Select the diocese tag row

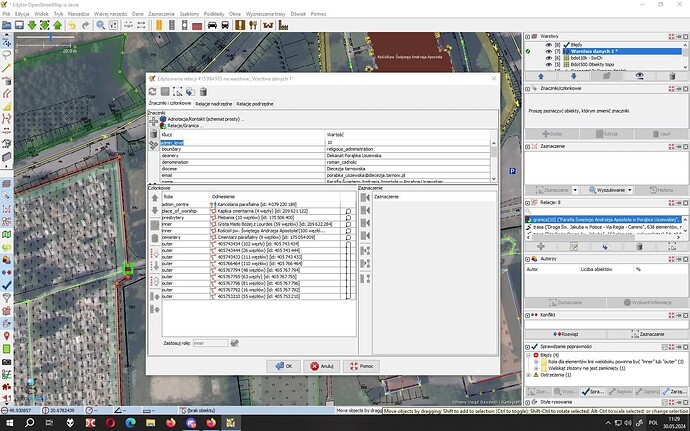point(325,169)
